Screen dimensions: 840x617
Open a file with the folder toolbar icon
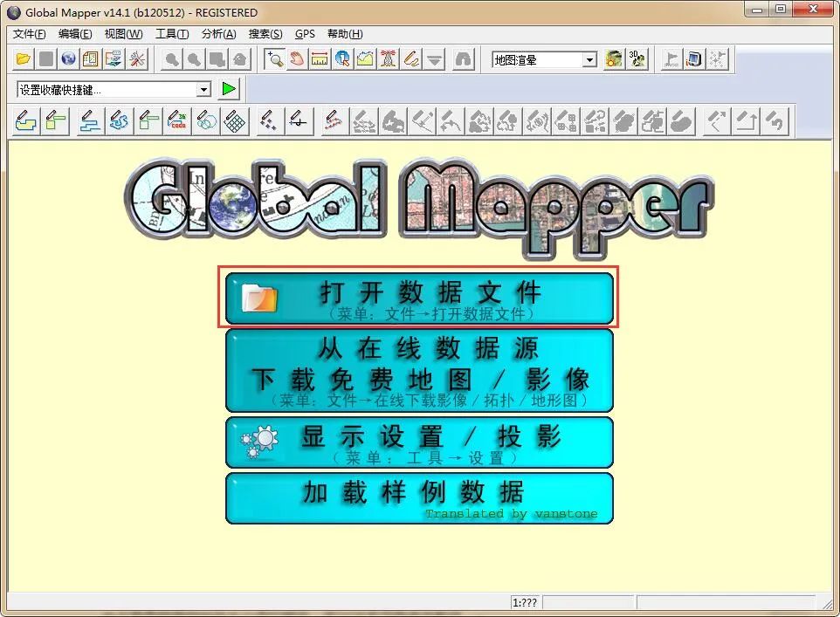(23, 58)
